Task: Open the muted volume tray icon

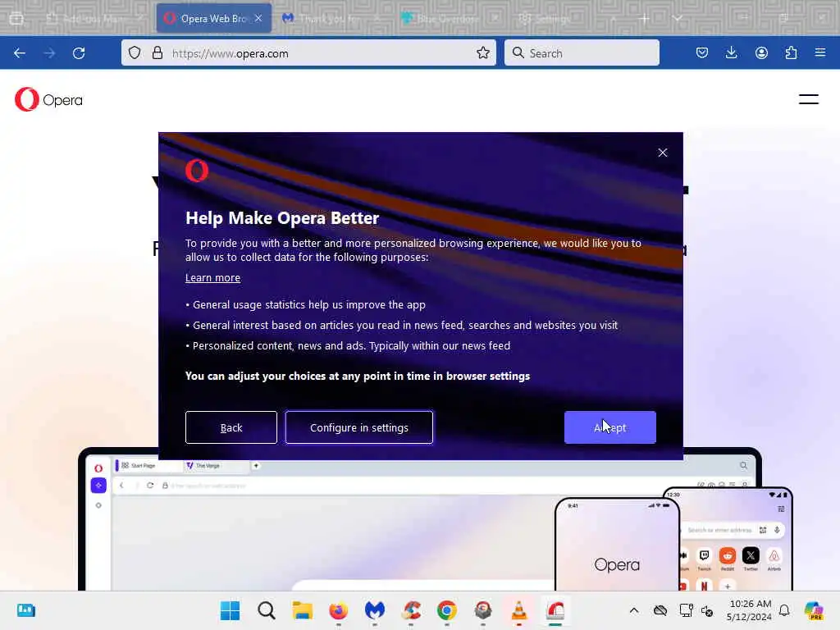Action: (x=706, y=610)
